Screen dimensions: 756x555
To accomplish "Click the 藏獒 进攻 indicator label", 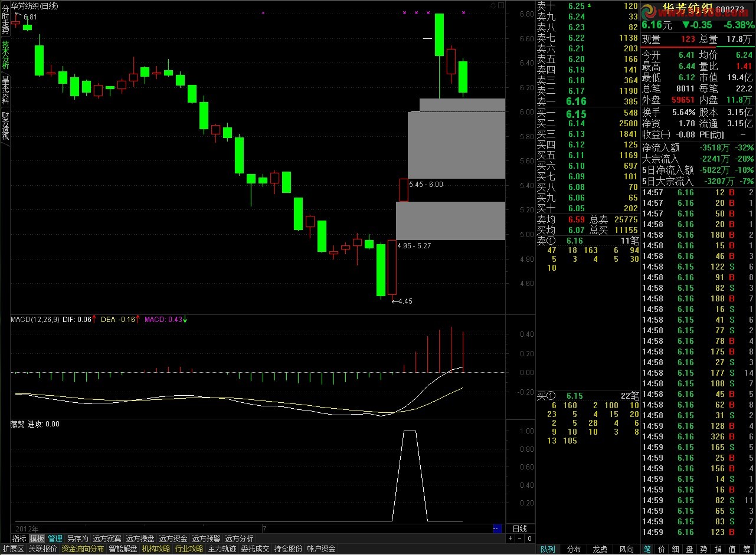I will [35, 423].
